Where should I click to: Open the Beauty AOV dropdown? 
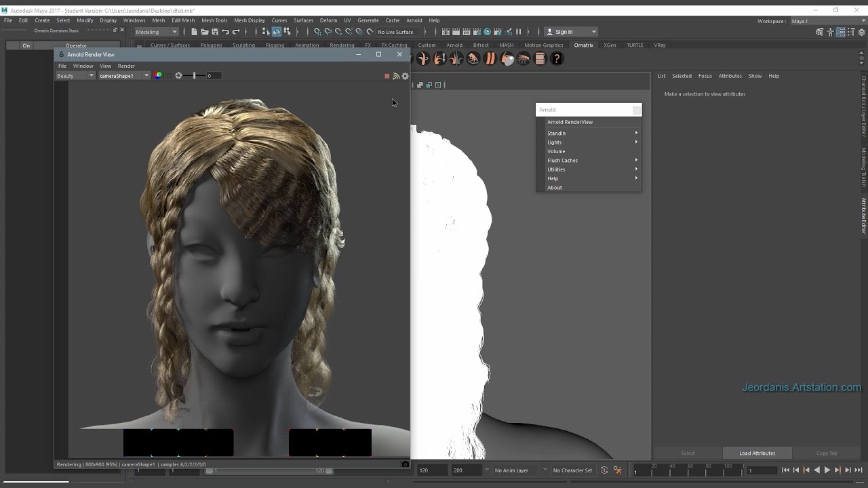tap(75, 76)
